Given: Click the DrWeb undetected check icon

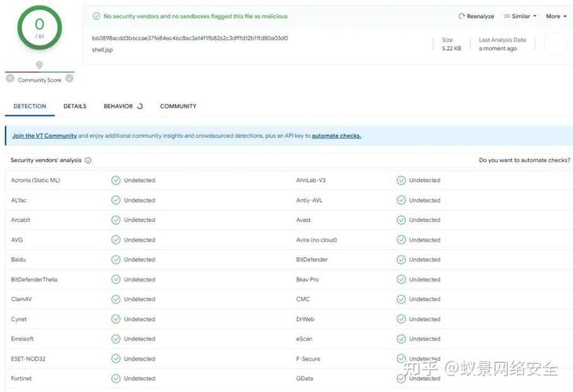Looking at the screenshot, I should (401, 319).
